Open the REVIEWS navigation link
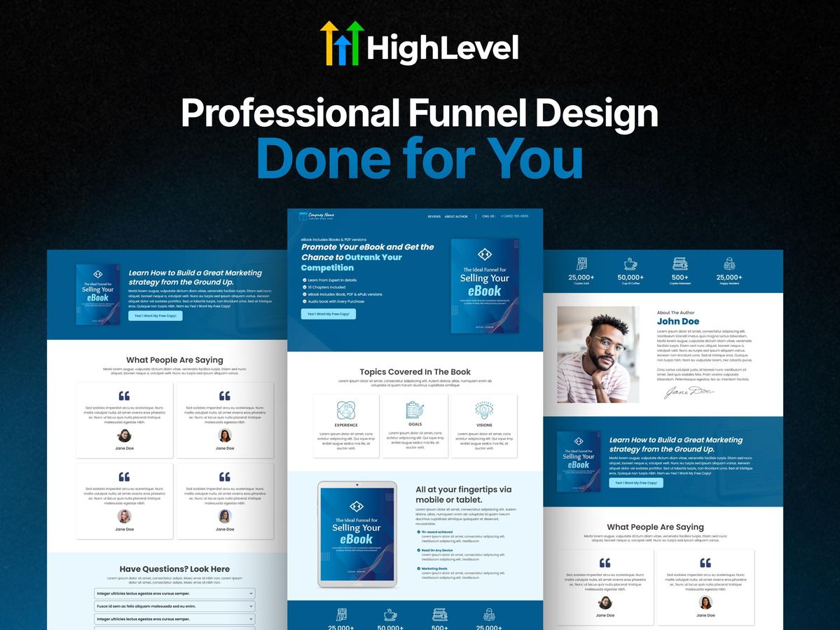 pyautogui.click(x=434, y=217)
